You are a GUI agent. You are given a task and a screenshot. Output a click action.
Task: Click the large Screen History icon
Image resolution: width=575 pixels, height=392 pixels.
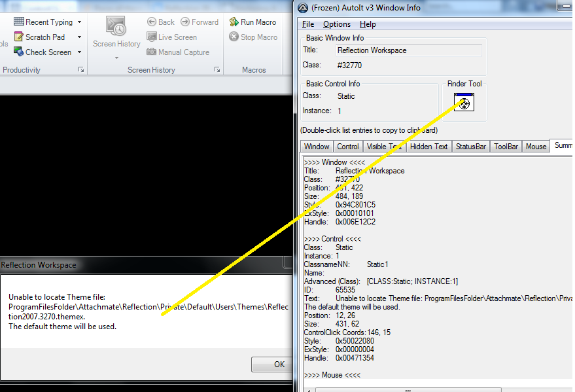(x=116, y=26)
